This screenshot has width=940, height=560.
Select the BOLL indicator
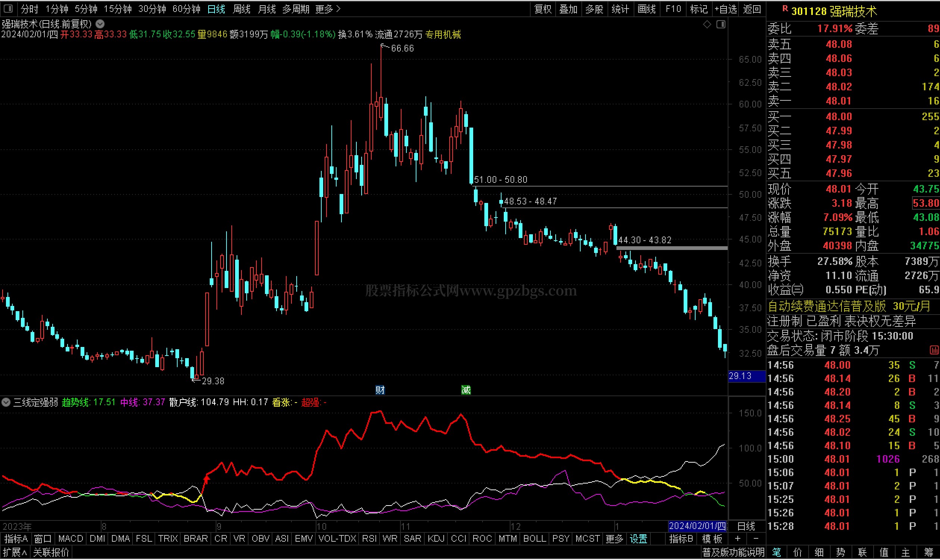click(534, 539)
